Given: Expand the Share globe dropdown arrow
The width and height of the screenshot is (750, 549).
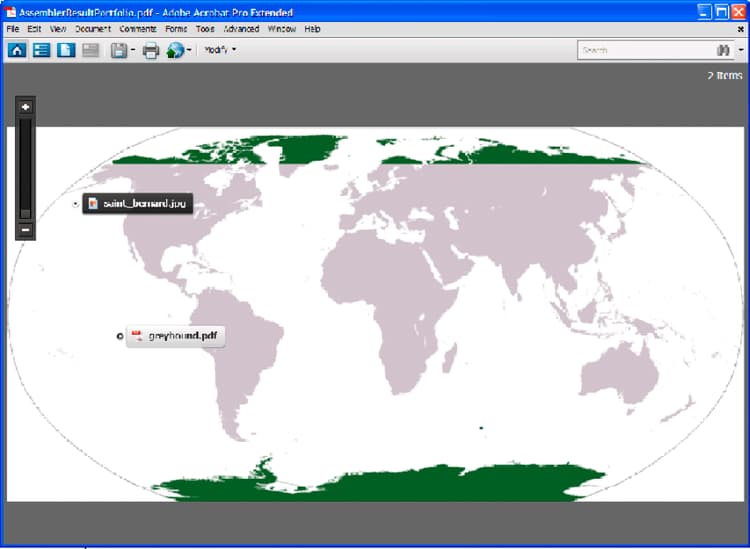Looking at the screenshot, I should [189, 50].
